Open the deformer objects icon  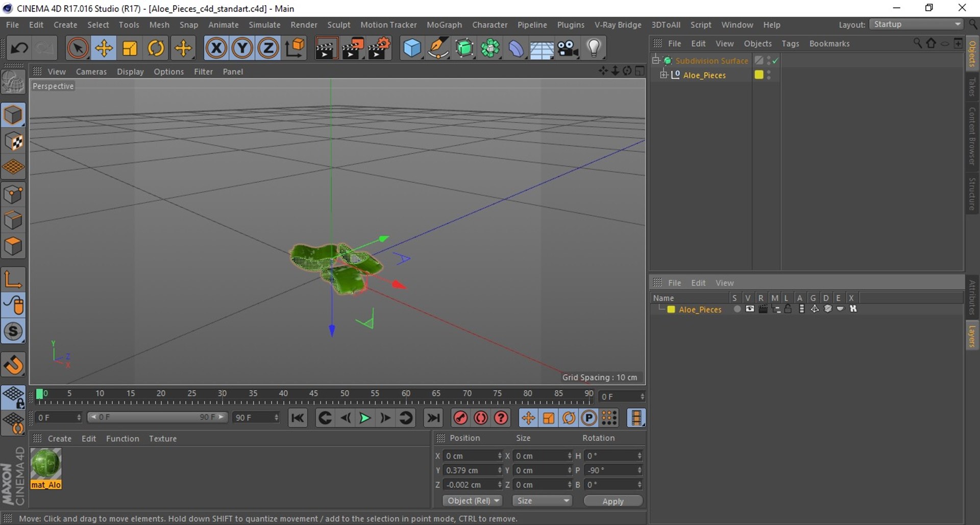tap(516, 49)
